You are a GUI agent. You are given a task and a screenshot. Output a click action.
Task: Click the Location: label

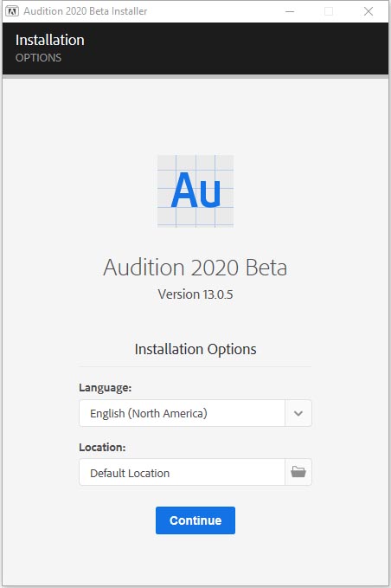point(102,447)
